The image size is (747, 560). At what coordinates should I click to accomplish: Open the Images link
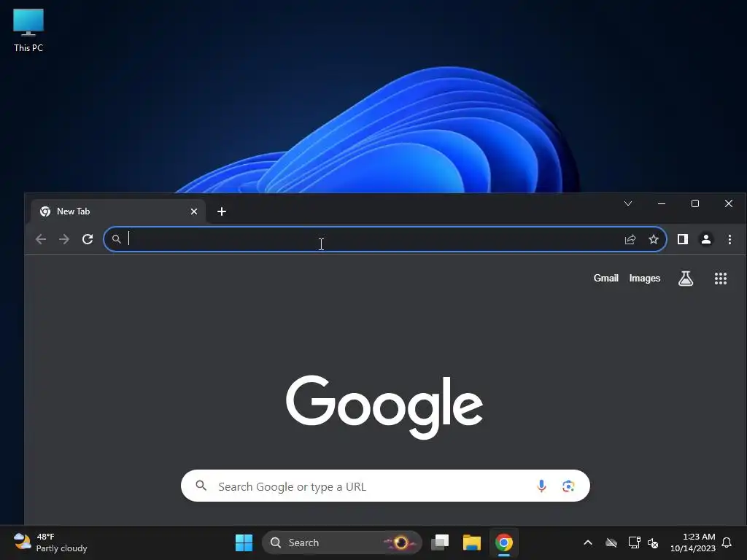[645, 278]
